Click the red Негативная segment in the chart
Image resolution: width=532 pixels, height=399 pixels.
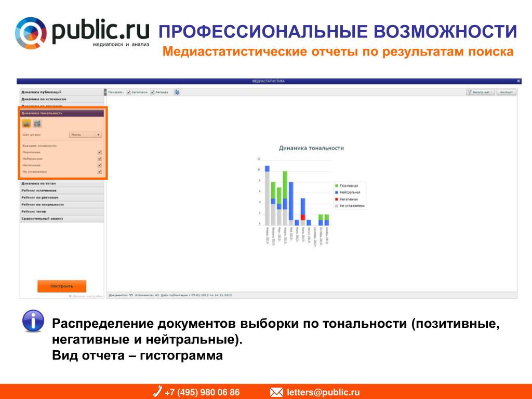tap(303, 218)
